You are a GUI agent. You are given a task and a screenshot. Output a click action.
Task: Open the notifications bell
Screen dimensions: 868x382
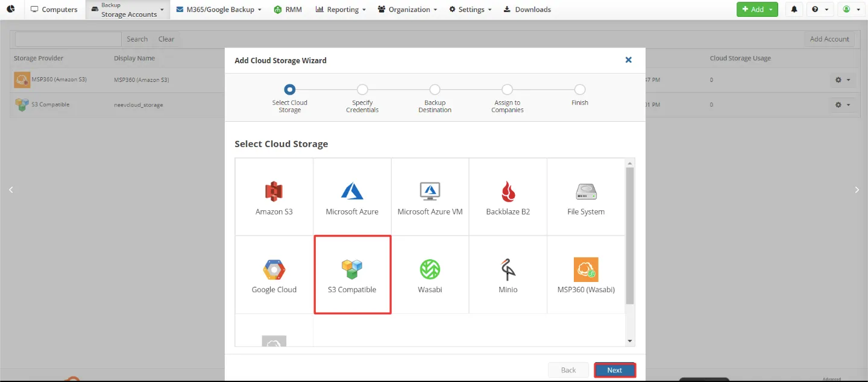tap(794, 9)
